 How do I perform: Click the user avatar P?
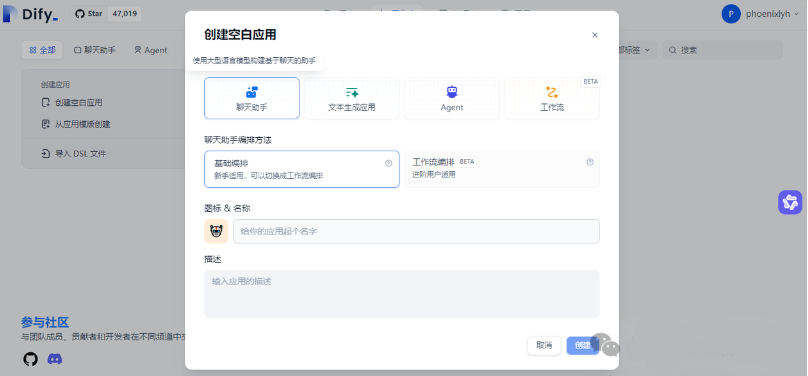[x=731, y=14]
